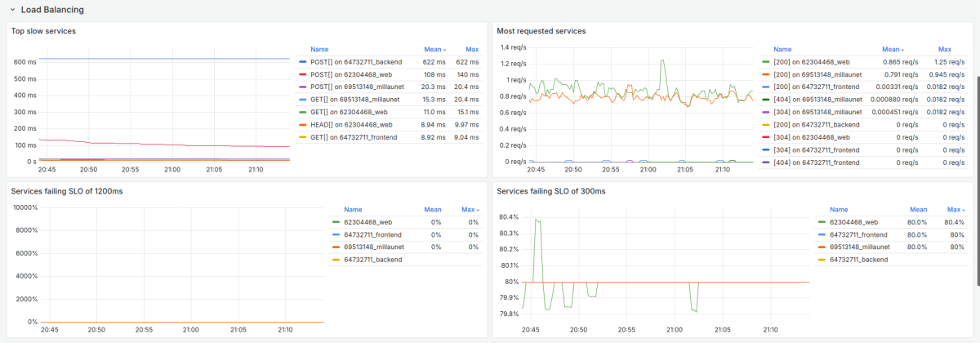Screen dimensions: 980x343
Task: Click Name header in Top slow services legend
Action: [319, 49]
